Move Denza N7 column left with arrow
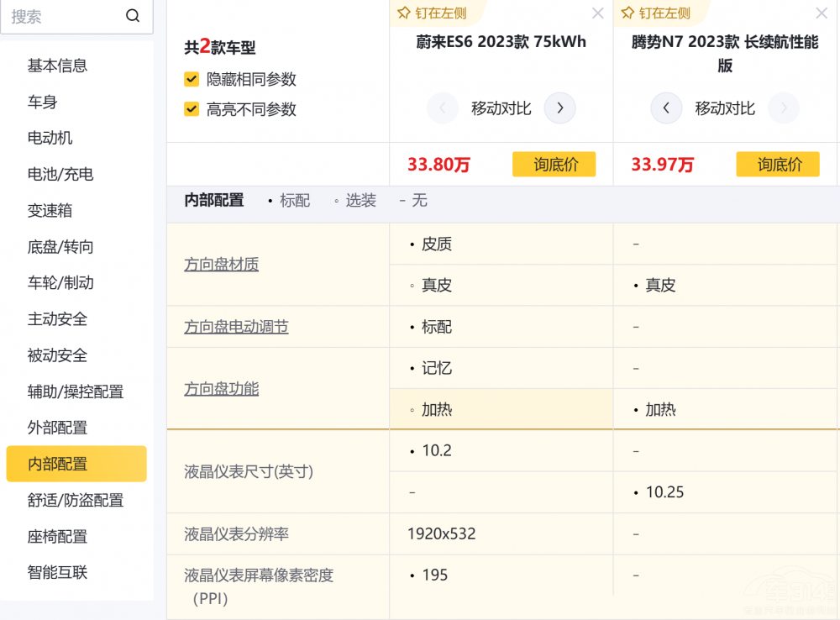 (666, 108)
